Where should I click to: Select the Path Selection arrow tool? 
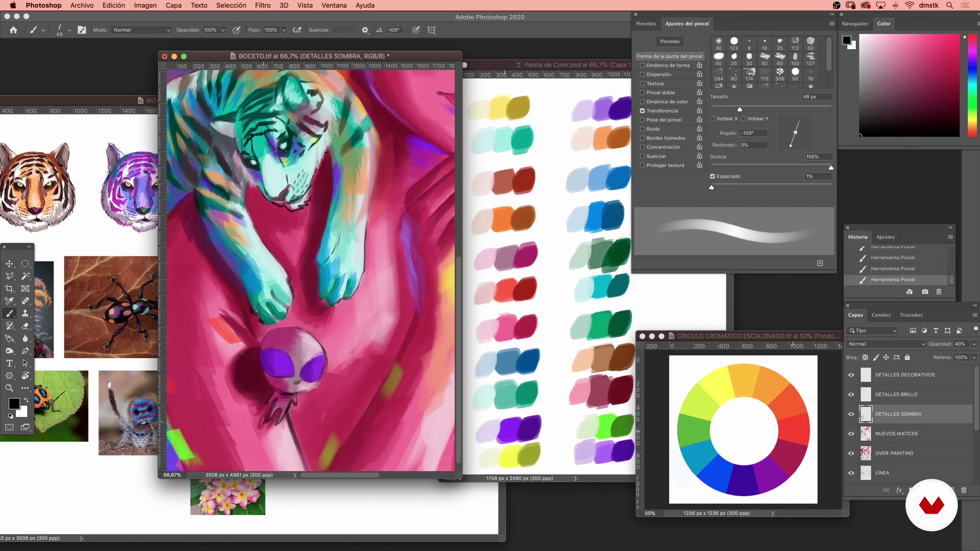tap(25, 363)
